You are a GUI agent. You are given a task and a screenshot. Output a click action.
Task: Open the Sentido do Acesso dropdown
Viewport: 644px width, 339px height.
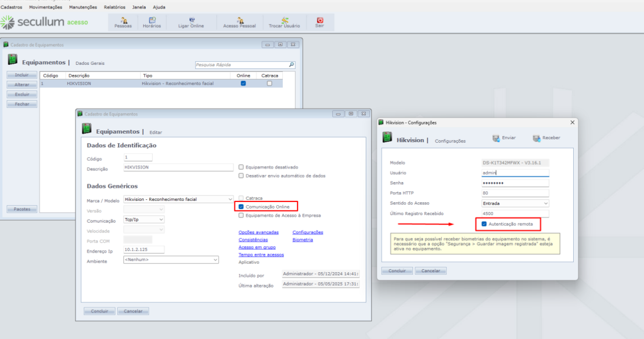[546, 203]
